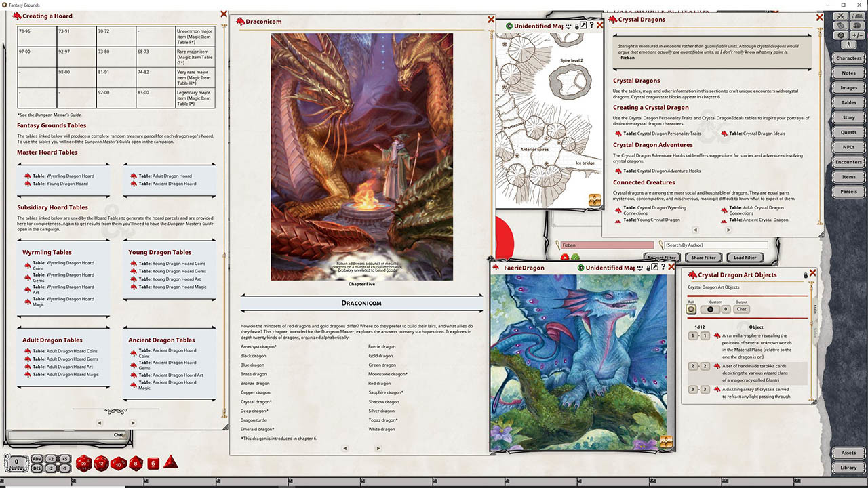This screenshot has width=868, height=488.
Task: Enable DIS on the dice roll modifier
Action: (37, 468)
